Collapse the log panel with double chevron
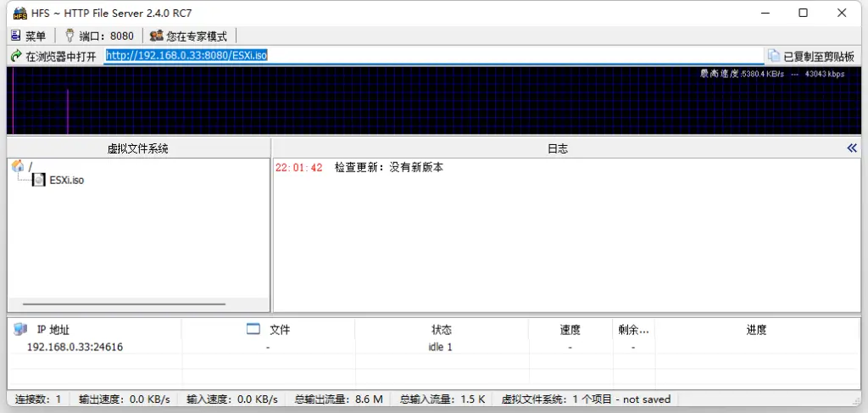The height and width of the screenshot is (413, 868). click(x=852, y=148)
